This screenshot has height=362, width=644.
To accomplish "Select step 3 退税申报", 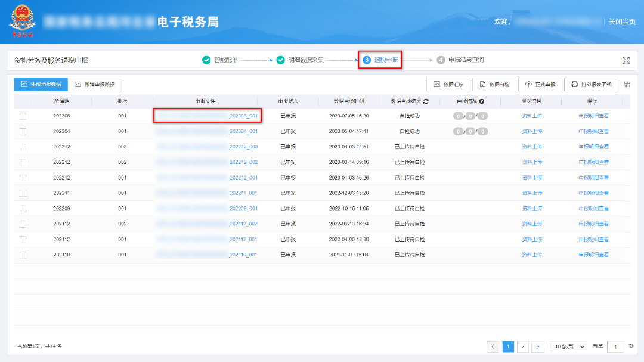I will (x=380, y=60).
